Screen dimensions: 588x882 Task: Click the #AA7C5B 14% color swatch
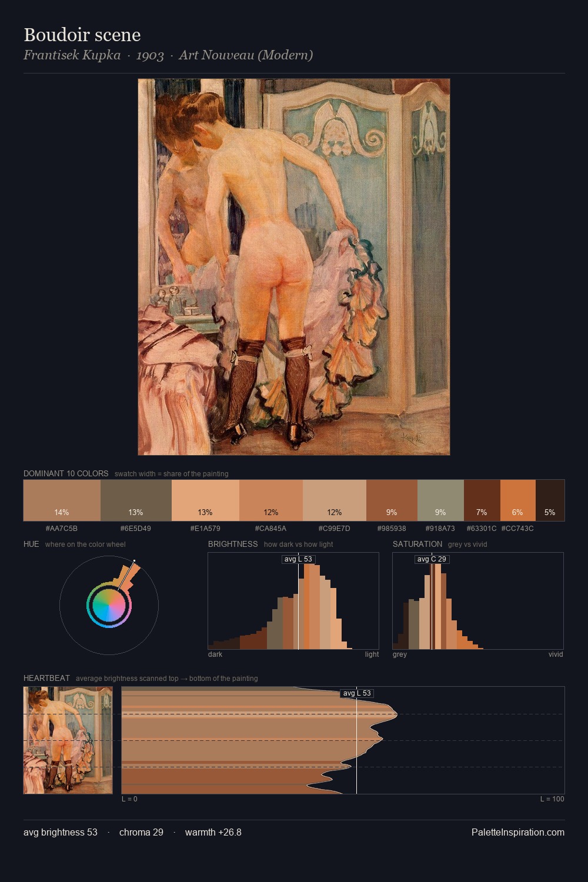click(x=62, y=500)
